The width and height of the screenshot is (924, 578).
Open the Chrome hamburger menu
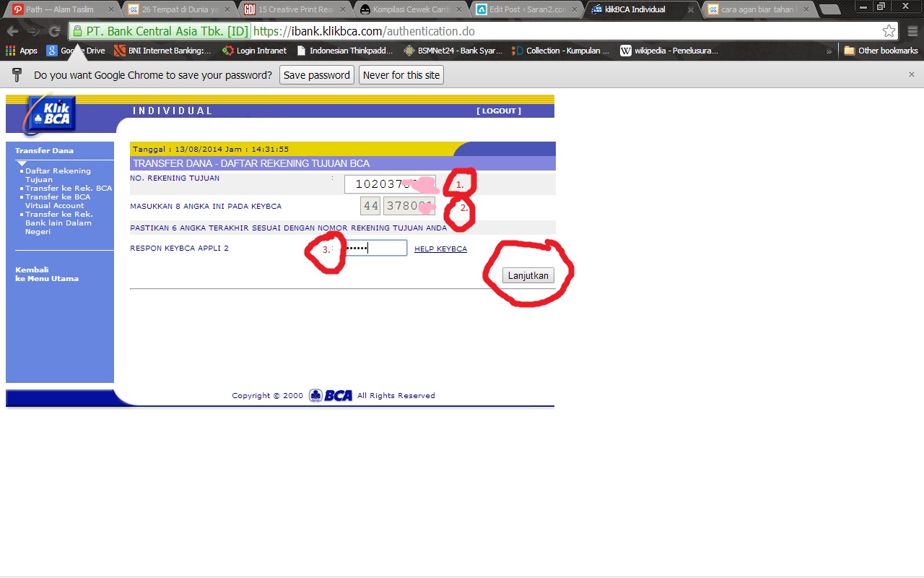point(911,31)
